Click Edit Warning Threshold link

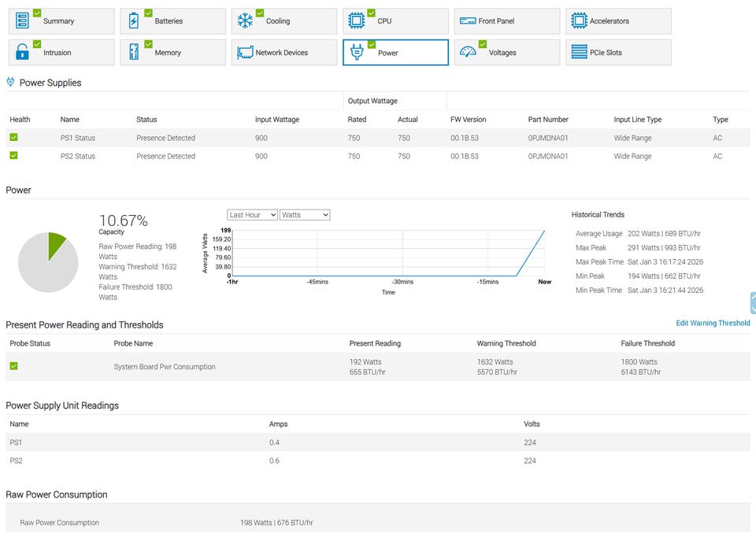coord(713,323)
